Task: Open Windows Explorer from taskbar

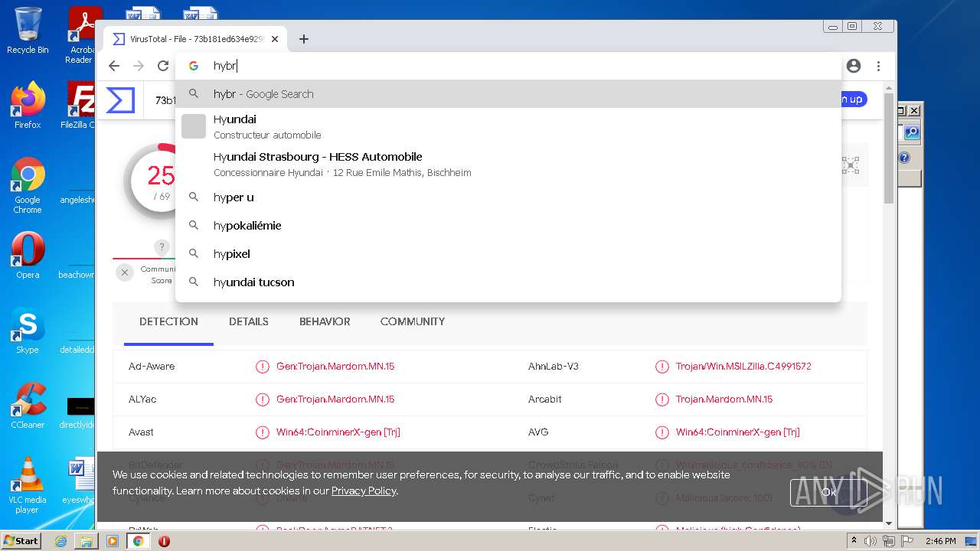Action: click(x=87, y=541)
